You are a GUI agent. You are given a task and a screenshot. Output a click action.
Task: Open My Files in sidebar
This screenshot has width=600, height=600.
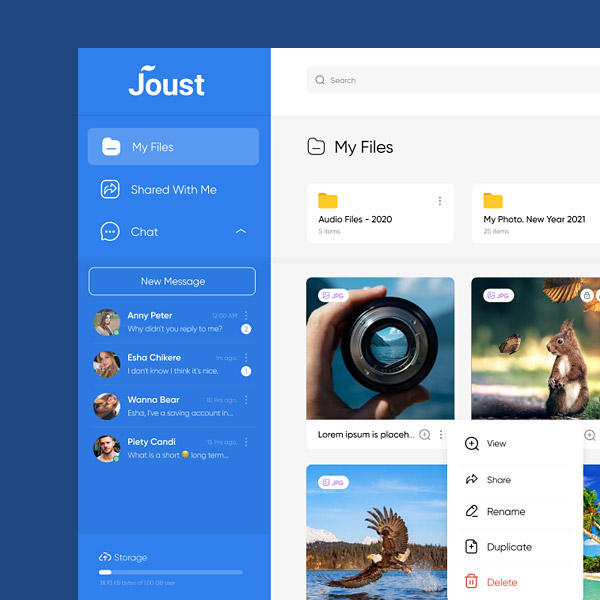tap(173, 147)
